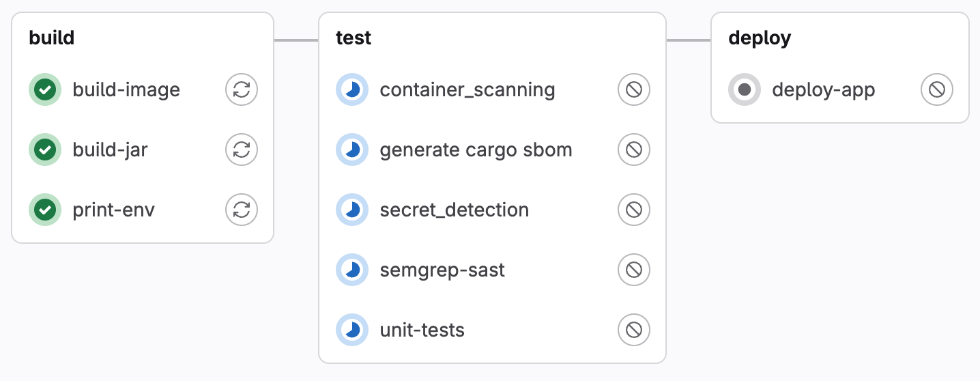The height and width of the screenshot is (381, 980).
Task: Click the build-image passed status icon
Action: 45,89
